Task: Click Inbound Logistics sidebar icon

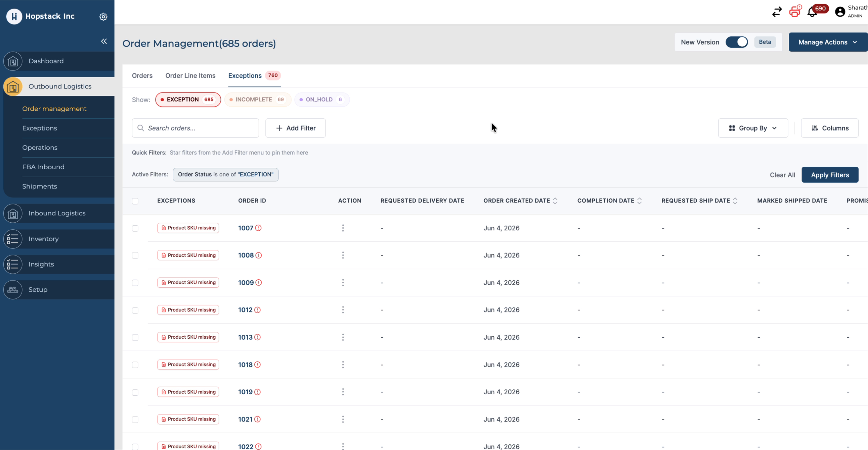Action: click(13, 213)
